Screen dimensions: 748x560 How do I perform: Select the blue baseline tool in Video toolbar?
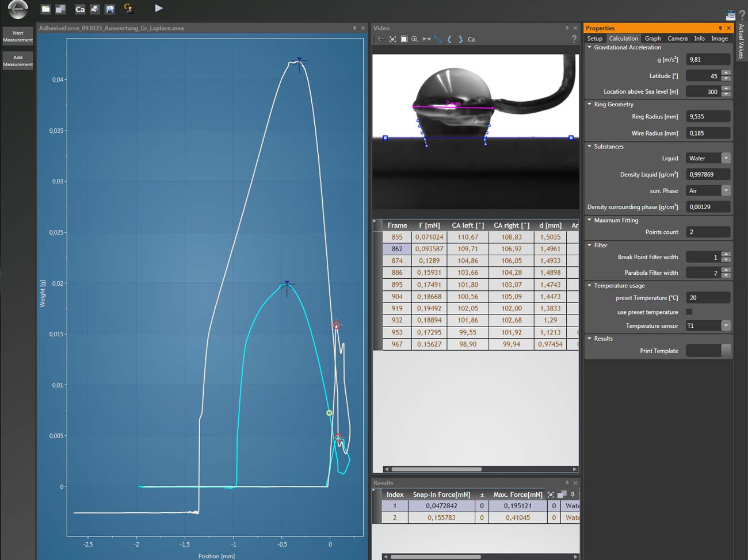pyautogui.click(x=438, y=39)
